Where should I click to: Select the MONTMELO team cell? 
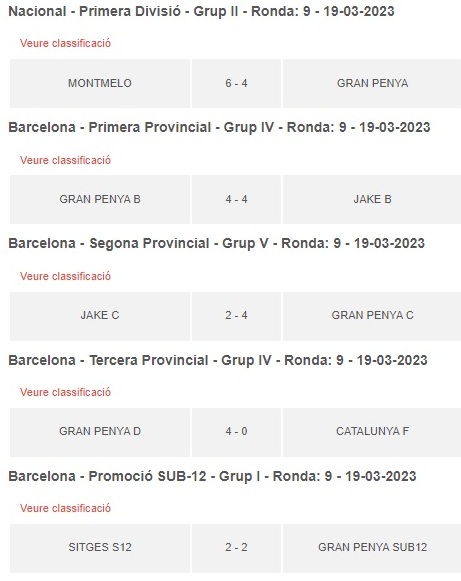(100, 83)
